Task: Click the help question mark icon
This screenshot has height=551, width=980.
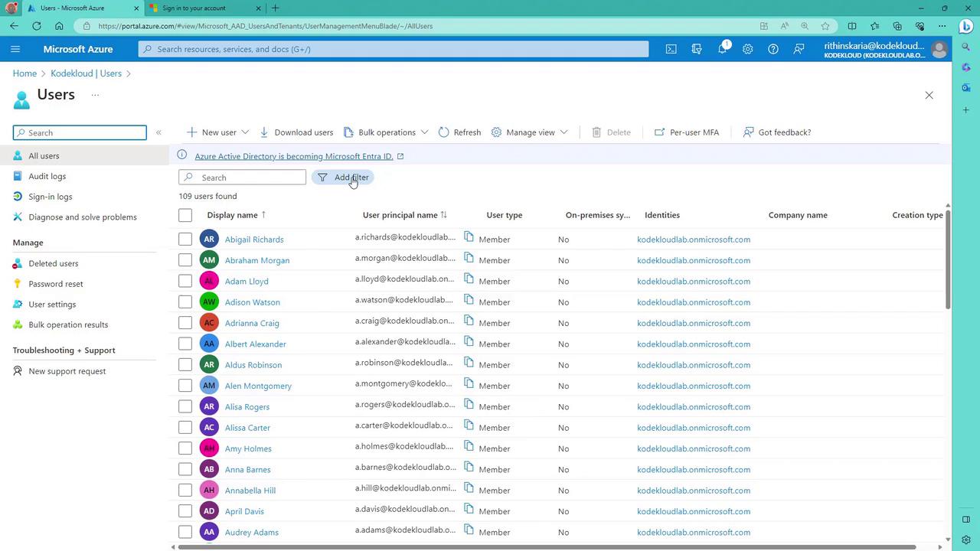Action: click(773, 49)
